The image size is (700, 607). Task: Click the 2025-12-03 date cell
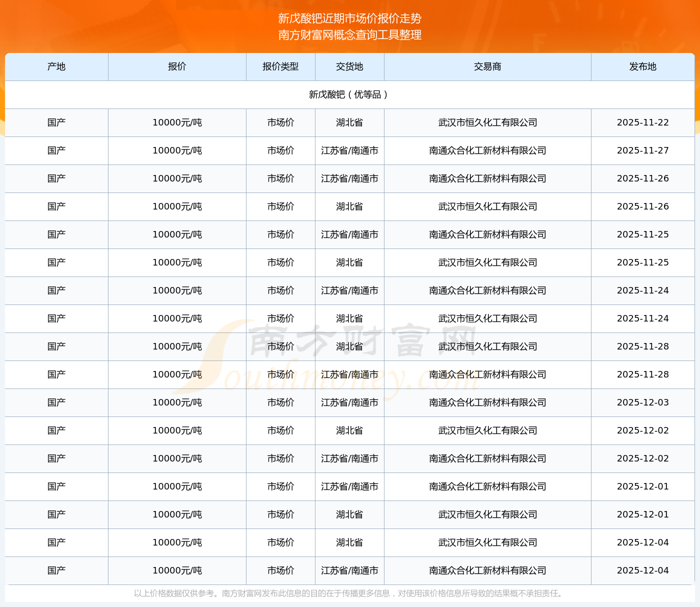(642, 402)
